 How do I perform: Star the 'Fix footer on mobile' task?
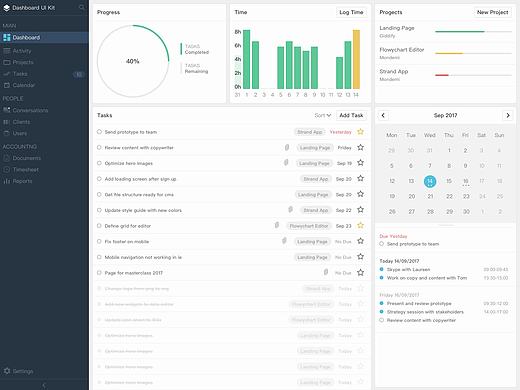click(360, 241)
